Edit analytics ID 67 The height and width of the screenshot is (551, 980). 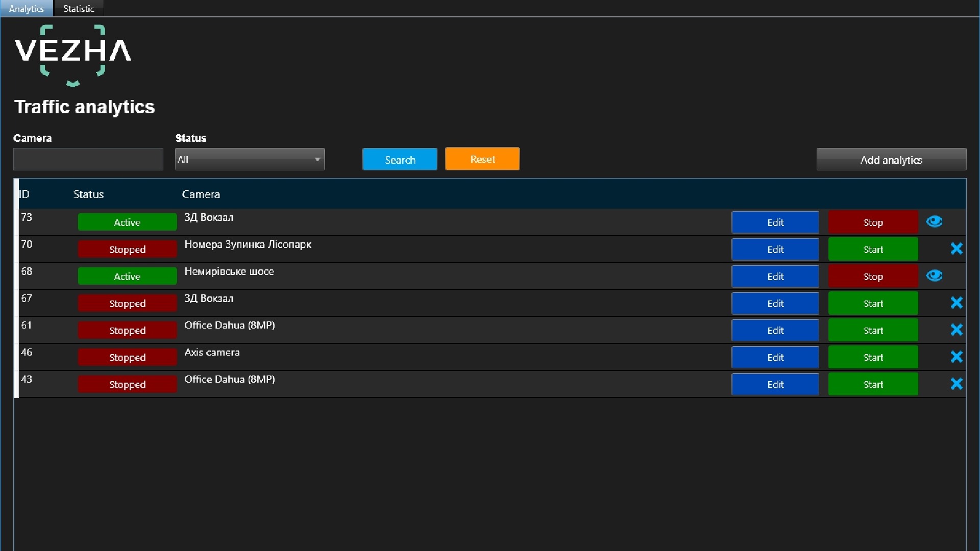[x=775, y=304]
